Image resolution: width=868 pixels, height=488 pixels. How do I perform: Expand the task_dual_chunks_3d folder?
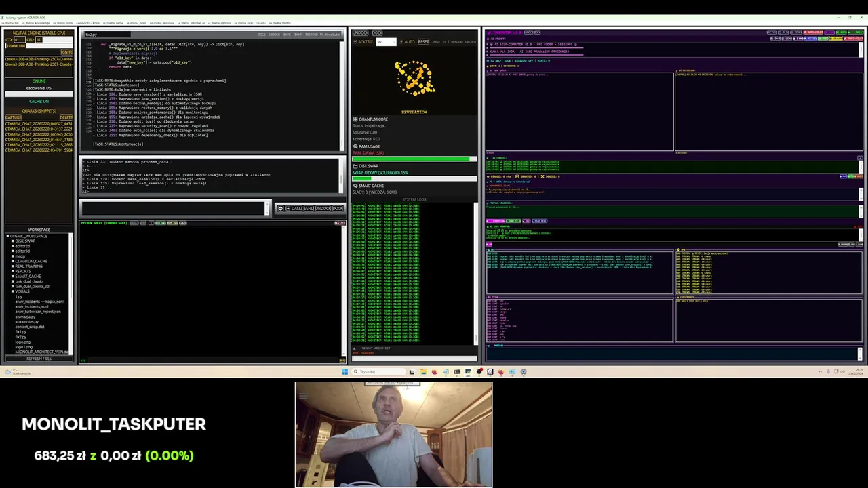(x=12, y=287)
